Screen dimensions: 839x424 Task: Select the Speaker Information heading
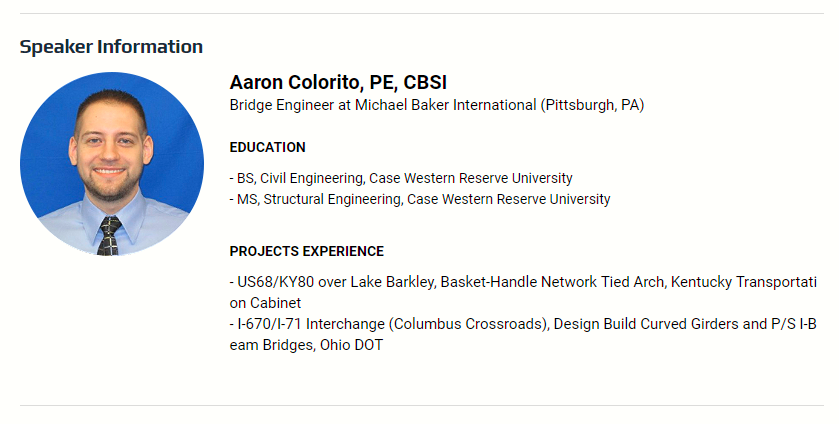pos(111,47)
